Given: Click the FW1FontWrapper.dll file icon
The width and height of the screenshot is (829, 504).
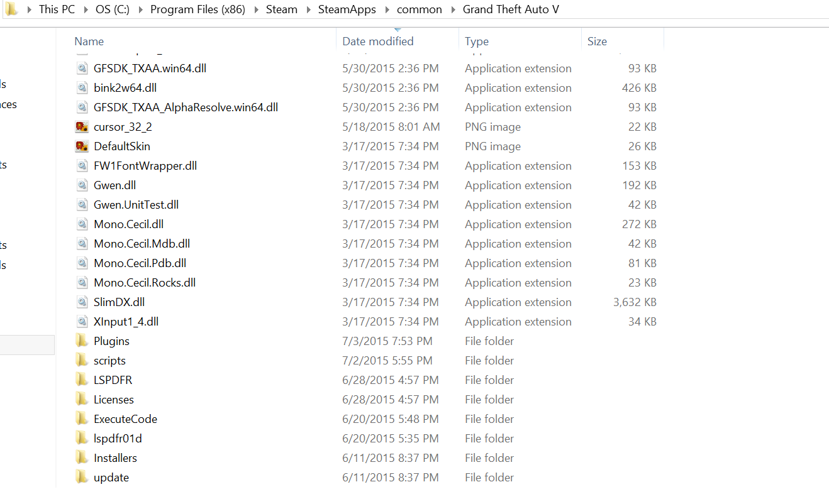Looking at the screenshot, I should point(82,166).
